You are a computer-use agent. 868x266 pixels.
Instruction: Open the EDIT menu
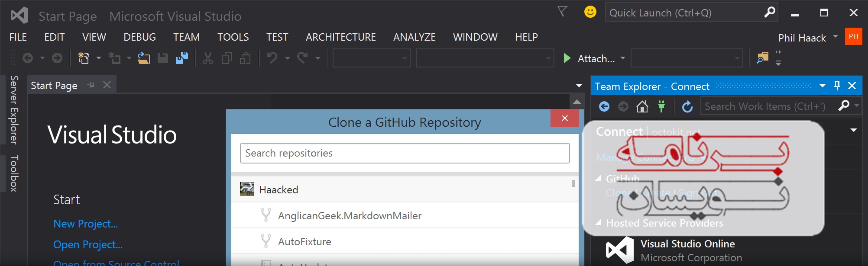[55, 37]
